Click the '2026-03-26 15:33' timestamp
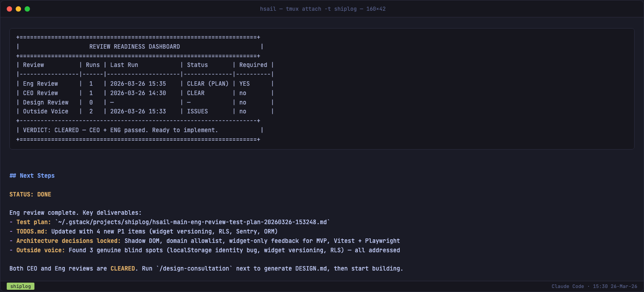This screenshot has width=644, height=292. pyautogui.click(x=138, y=112)
